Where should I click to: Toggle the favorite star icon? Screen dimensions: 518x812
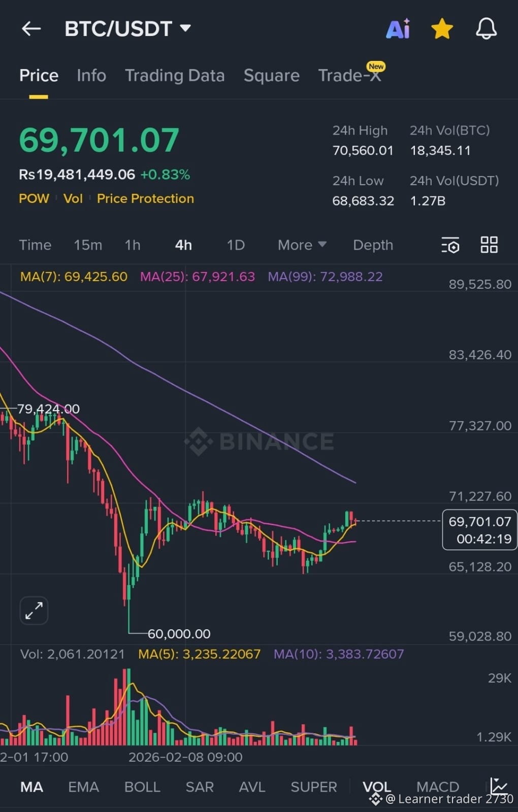click(442, 29)
